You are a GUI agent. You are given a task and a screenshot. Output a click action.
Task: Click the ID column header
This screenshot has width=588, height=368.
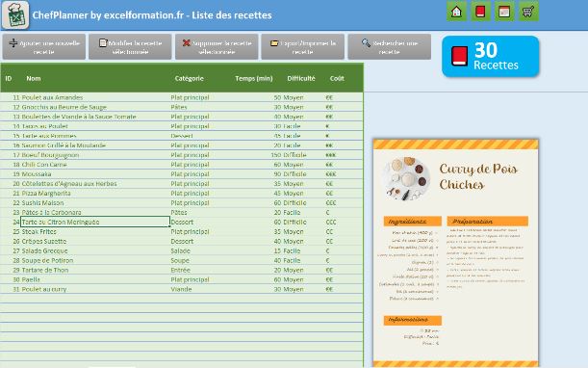point(9,78)
